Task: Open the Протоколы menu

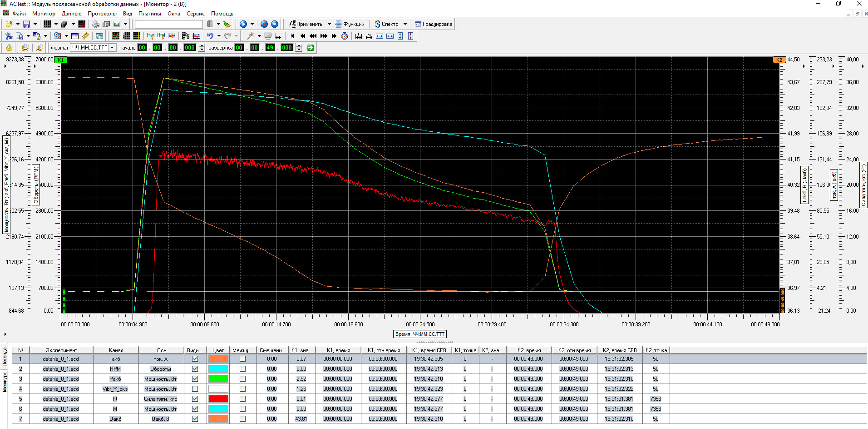Action: point(102,13)
